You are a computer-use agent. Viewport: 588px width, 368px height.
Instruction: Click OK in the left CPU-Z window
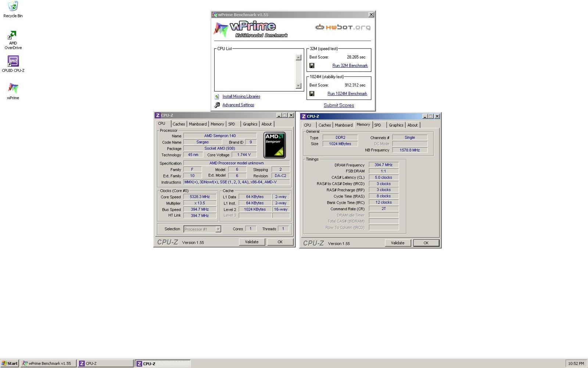click(x=280, y=242)
